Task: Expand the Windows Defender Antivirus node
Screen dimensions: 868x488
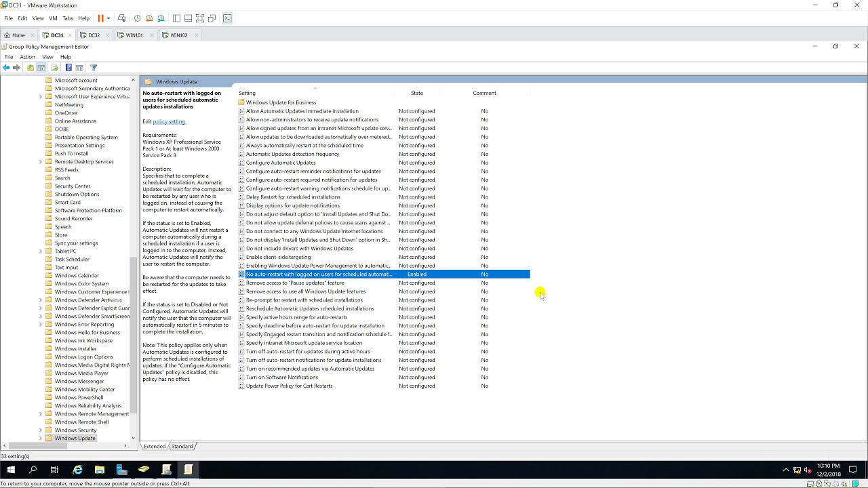Action: [x=40, y=300]
